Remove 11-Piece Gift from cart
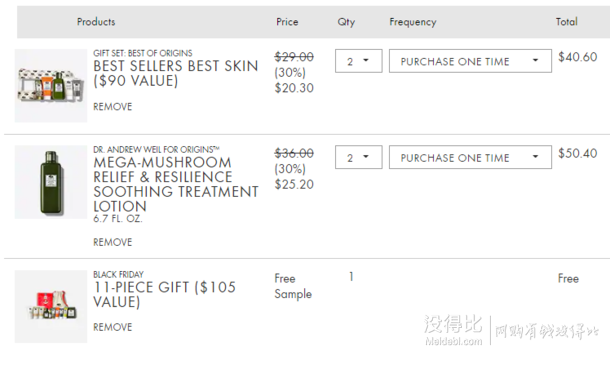This screenshot has width=610, height=365. [112, 327]
